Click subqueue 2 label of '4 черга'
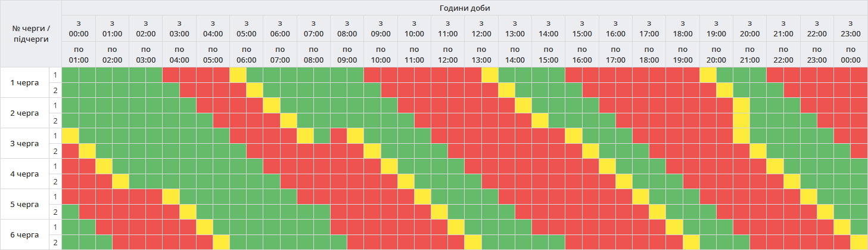This screenshot has height=250, width=868. click(x=55, y=181)
